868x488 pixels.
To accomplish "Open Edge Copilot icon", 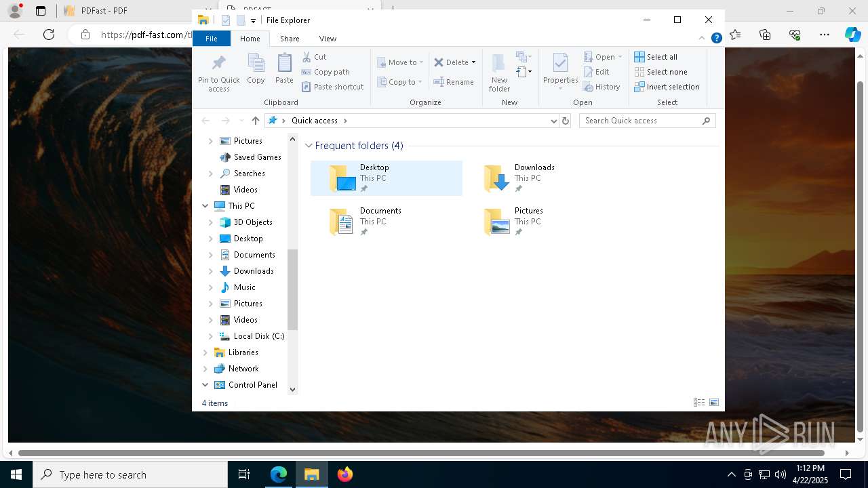I will click(x=852, y=35).
